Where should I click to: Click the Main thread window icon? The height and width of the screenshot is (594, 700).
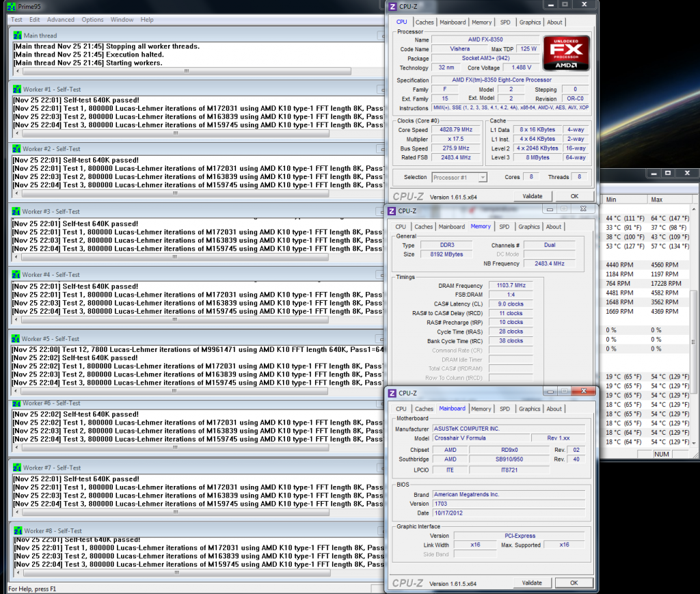[17, 36]
